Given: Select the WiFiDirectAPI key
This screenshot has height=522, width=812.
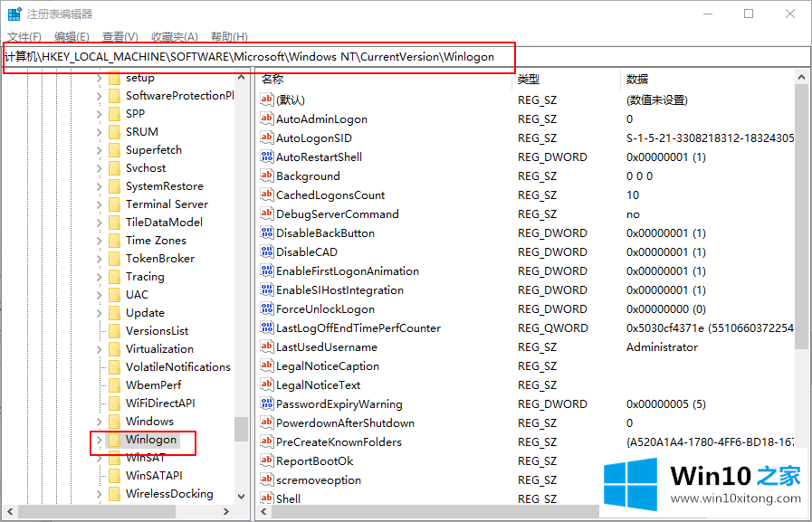Looking at the screenshot, I should point(160,403).
